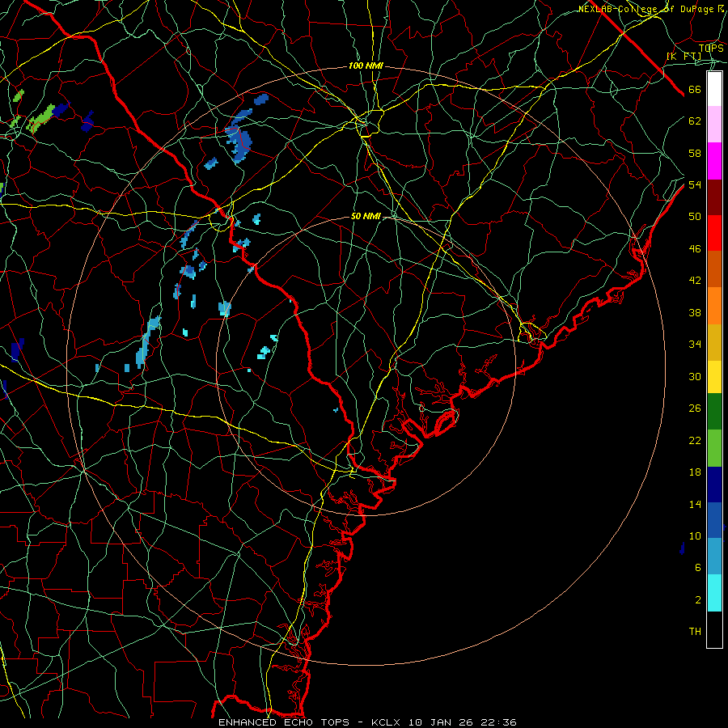The width and height of the screenshot is (728, 728).
Task: Click the "TOPS" legend title
Action: (x=711, y=49)
